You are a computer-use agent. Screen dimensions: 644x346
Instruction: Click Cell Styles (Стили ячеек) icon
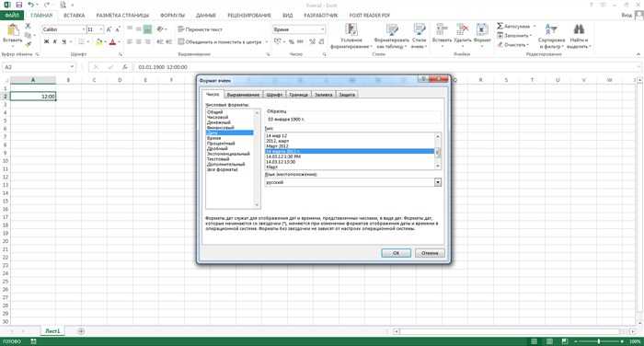pos(419,29)
